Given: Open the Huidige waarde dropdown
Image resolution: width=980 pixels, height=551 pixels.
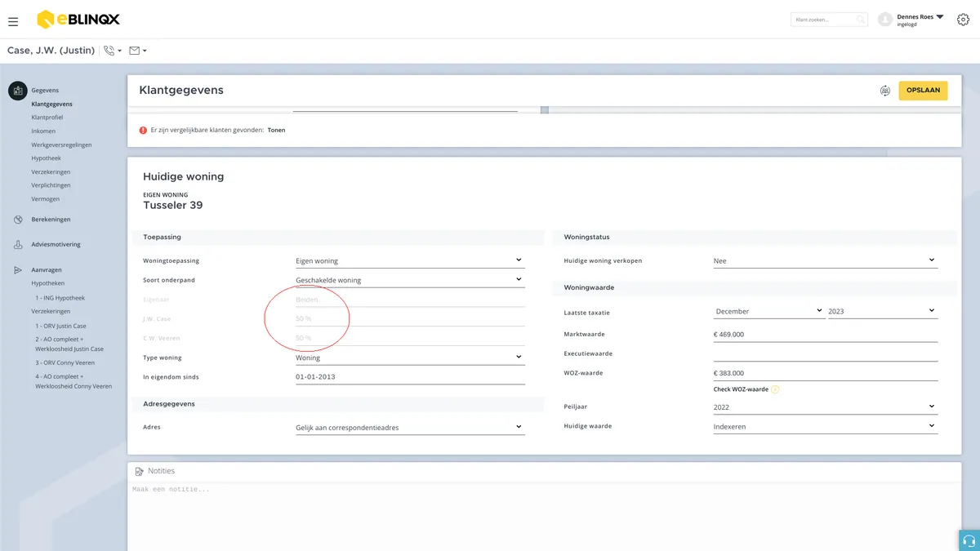Looking at the screenshot, I should [x=825, y=426].
